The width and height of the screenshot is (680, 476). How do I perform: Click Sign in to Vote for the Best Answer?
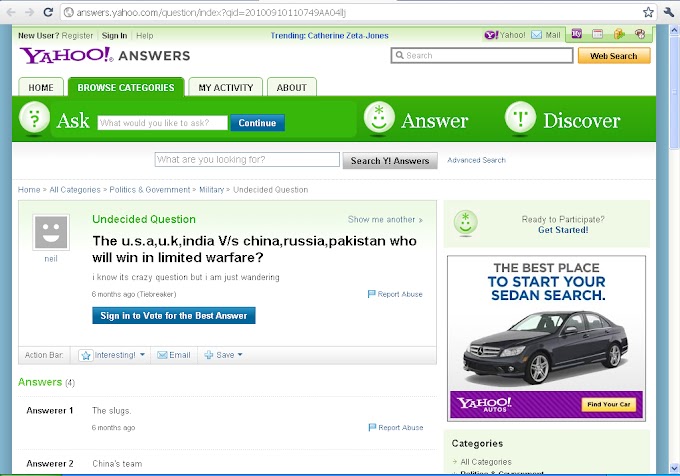pyautogui.click(x=173, y=316)
